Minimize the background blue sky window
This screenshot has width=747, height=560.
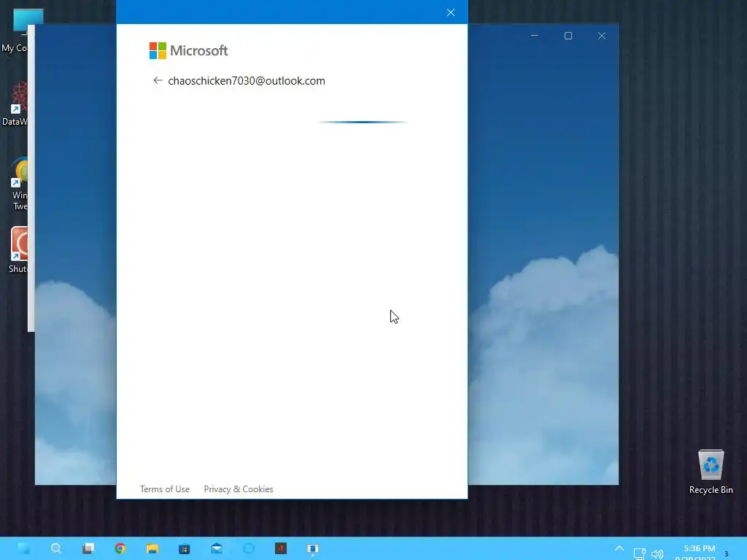[x=535, y=36]
